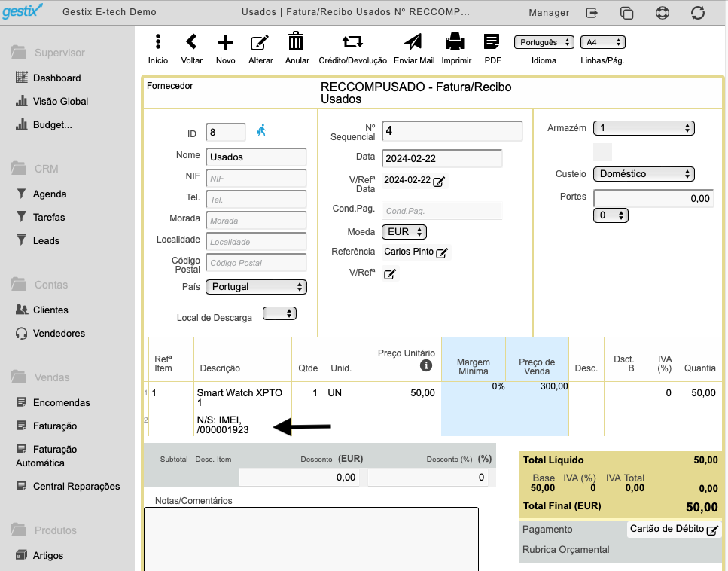Click Nome field containing Usados
The height and width of the screenshot is (571, 728).
tap(256, 157)
